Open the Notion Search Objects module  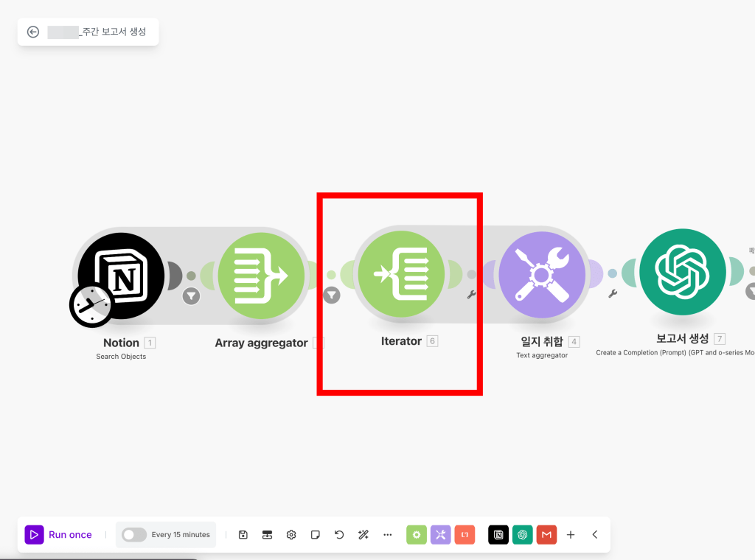pyautogui.click(x=120, y=275)
